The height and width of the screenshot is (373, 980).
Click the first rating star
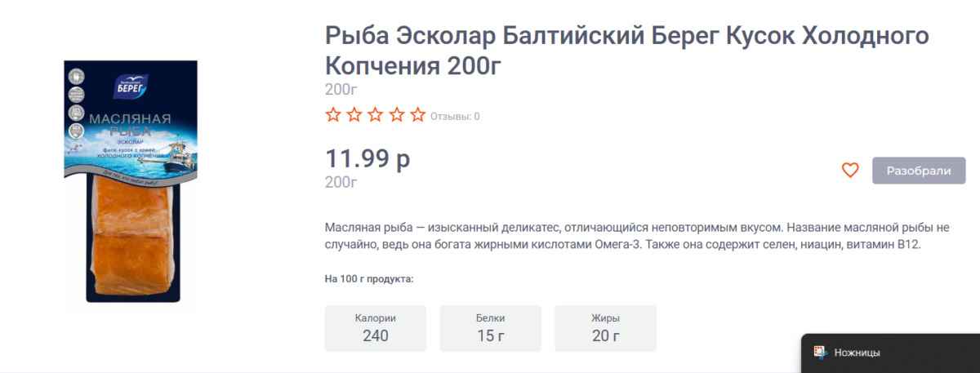333,115
